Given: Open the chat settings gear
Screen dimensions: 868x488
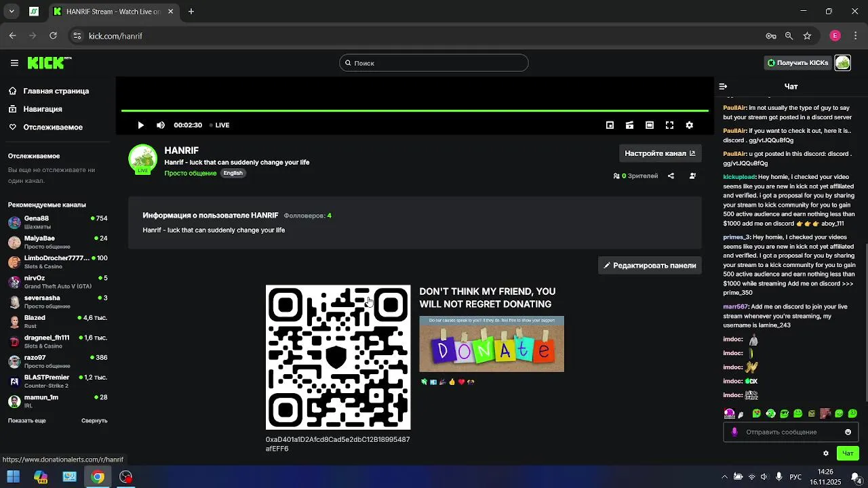Looking at the screenshot, I should (x=826, y=453).
